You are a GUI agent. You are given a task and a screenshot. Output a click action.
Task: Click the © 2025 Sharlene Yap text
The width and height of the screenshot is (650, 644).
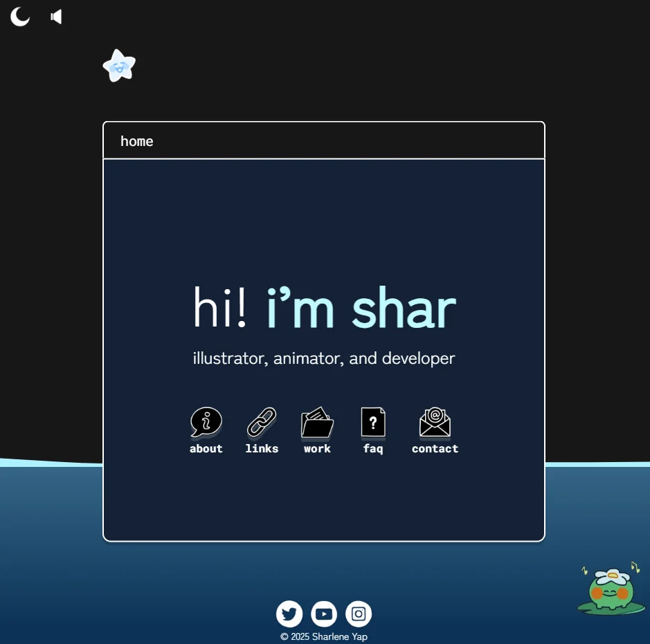pyautogui.click(x=324, y=636)
